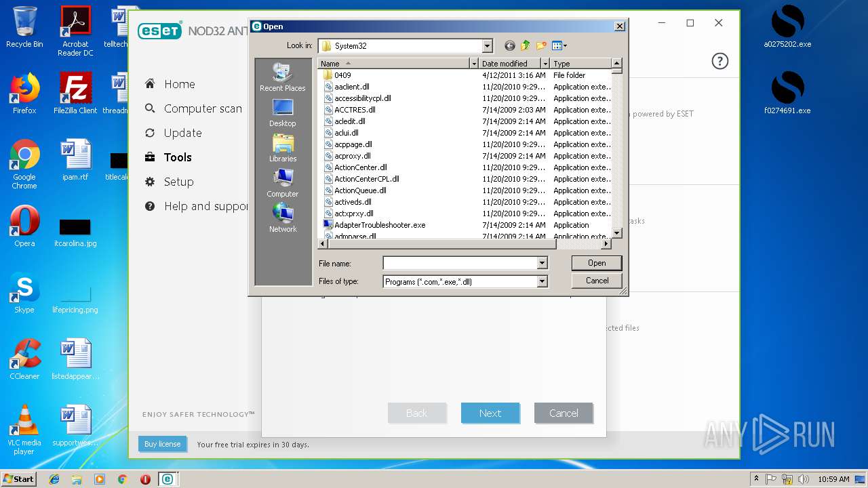
Task: Sort by Type column header
Action: point(580,64)
